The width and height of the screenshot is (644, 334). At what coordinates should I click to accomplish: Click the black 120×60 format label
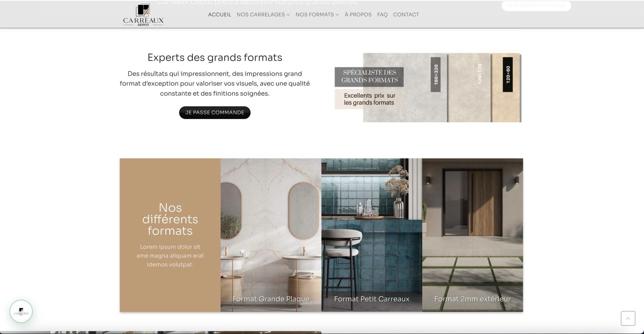pyautogui.click(x=507, y=74)
